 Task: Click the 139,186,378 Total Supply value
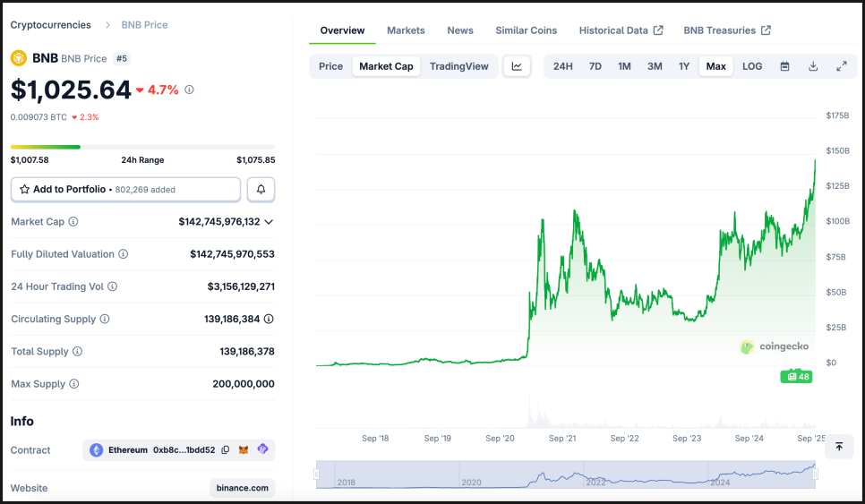click(x=247, y=351)
